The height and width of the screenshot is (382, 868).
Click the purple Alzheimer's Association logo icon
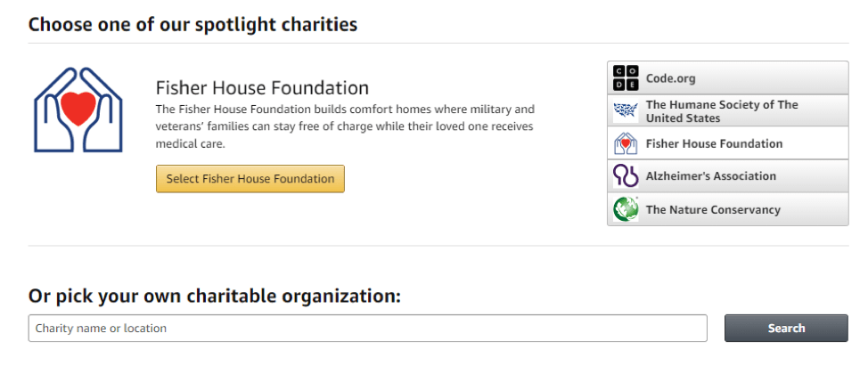626,176
